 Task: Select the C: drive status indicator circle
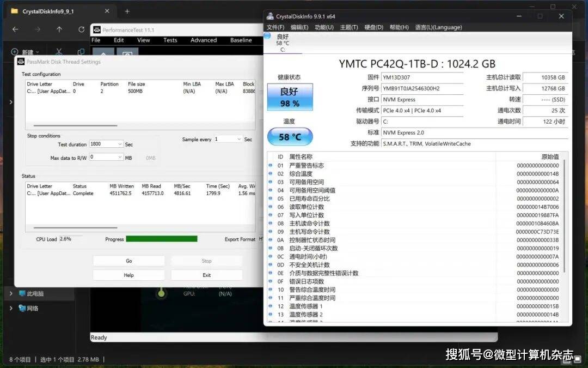(267, 35)
